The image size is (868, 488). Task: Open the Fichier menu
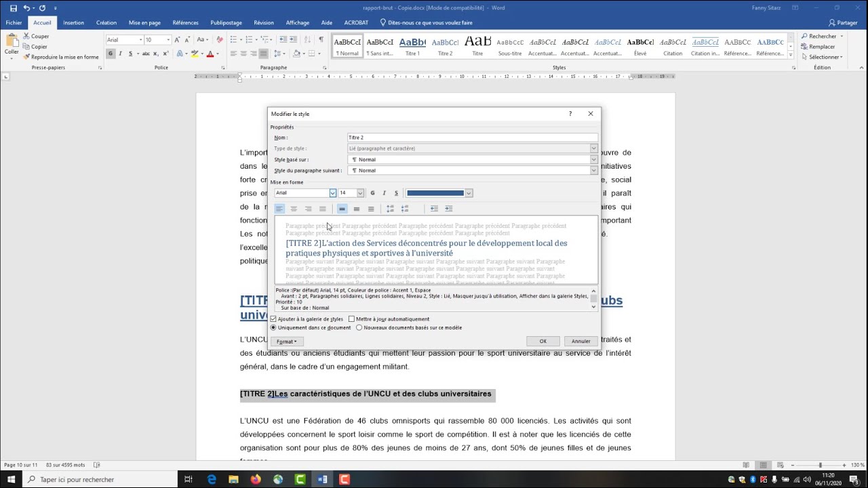pyautogui.click(x=14, y=22)
